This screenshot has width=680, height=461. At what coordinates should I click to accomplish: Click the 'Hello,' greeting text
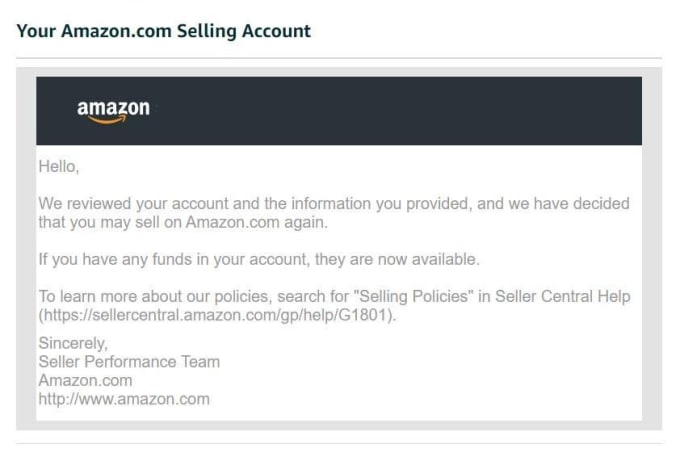click(x=59, y=167)
